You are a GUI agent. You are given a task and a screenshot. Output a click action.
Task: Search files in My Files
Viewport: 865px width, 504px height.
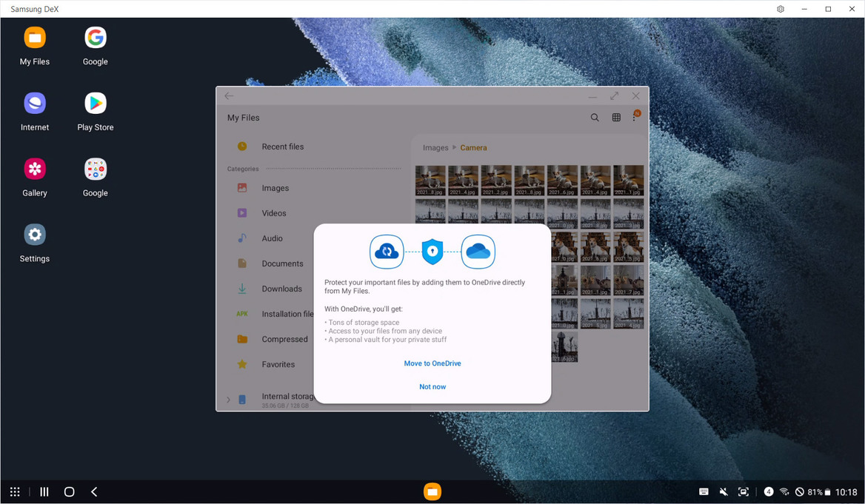(x=595, y=118)
